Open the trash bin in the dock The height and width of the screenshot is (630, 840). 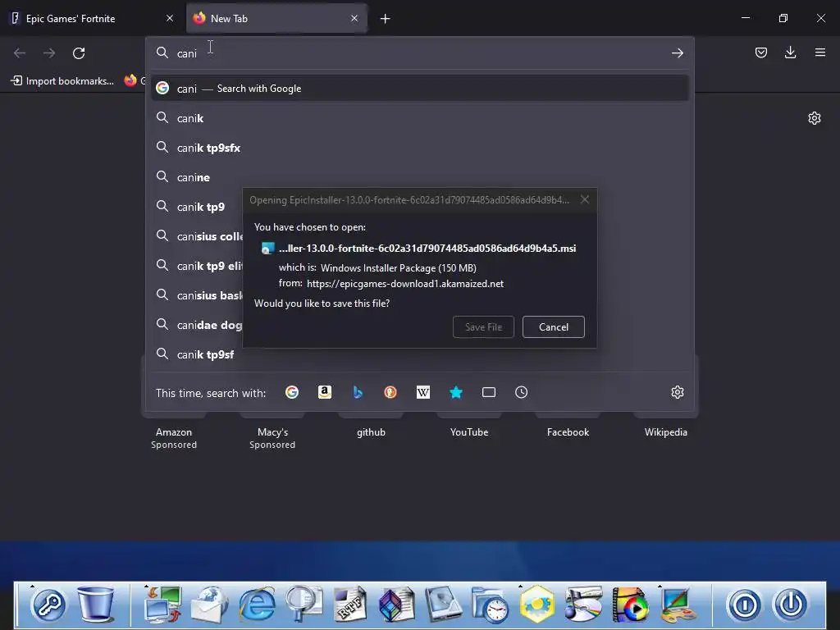coord(96,604)
